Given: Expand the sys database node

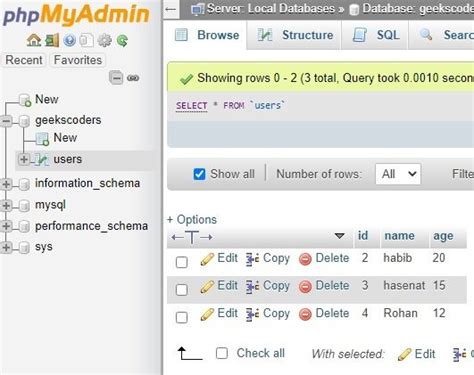Looking at the screenshot, I should tap(6, 247).
